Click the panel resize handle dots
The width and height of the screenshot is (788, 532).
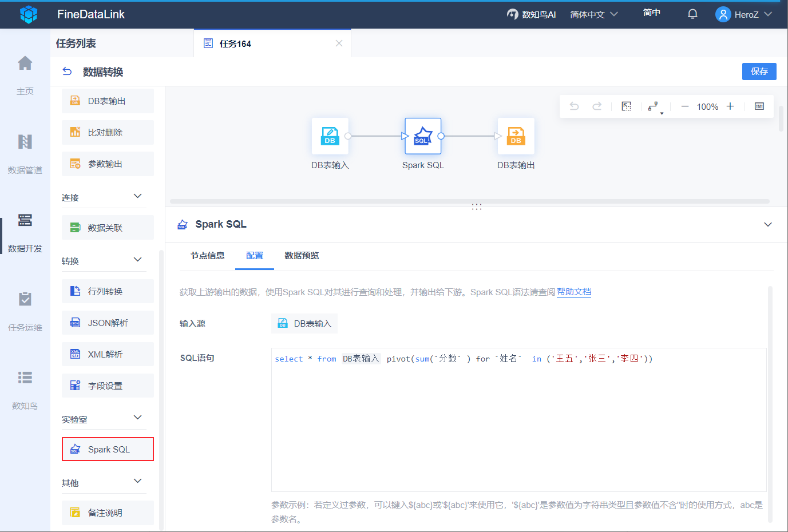477,207
